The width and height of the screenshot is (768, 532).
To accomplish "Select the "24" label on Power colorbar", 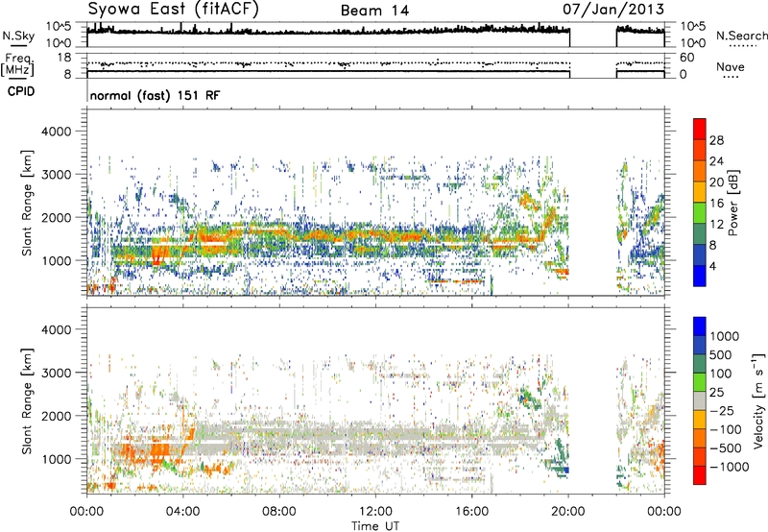I will click(716, 161).
